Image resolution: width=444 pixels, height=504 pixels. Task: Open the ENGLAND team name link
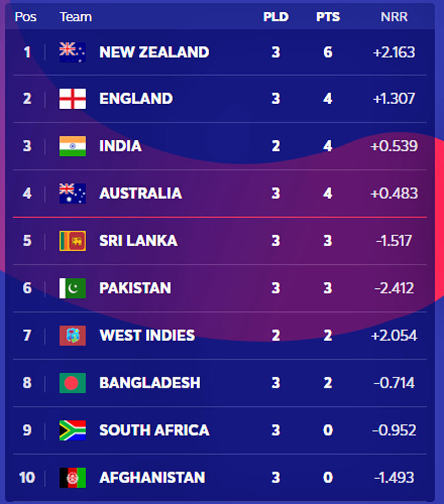[x=136, y=99]
